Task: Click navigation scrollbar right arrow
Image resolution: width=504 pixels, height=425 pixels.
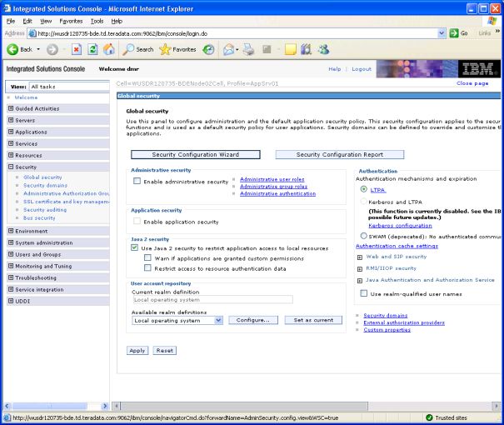Action: click(x=105, y=406)
